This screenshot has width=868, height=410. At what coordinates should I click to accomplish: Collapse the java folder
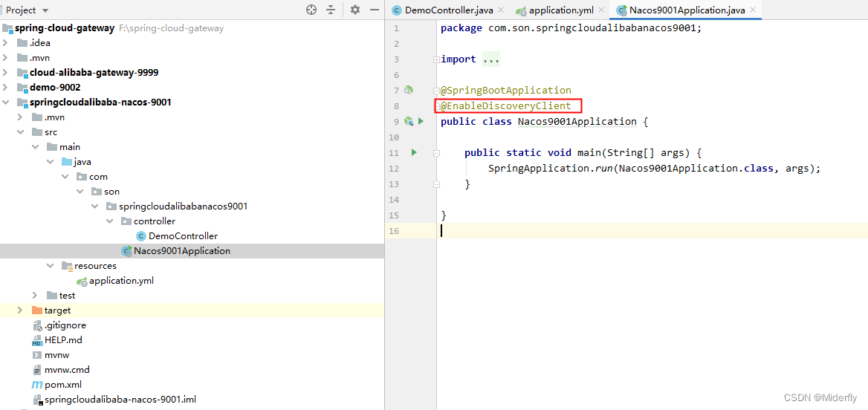click(x=51, y=162)
